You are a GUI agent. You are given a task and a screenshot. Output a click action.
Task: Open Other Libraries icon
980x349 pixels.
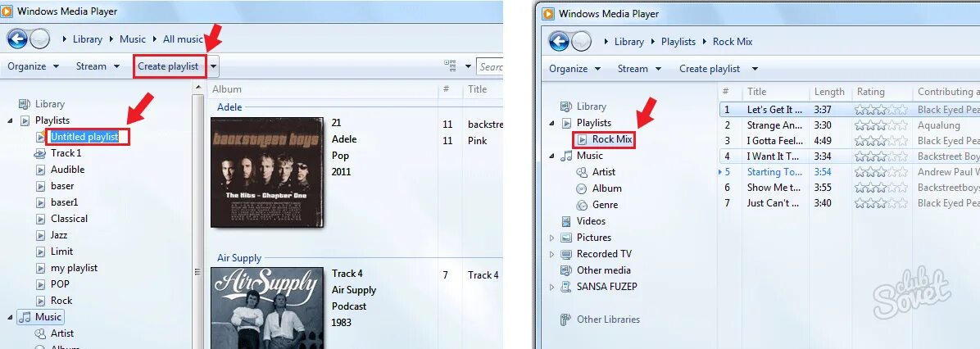tap(566, 320)
